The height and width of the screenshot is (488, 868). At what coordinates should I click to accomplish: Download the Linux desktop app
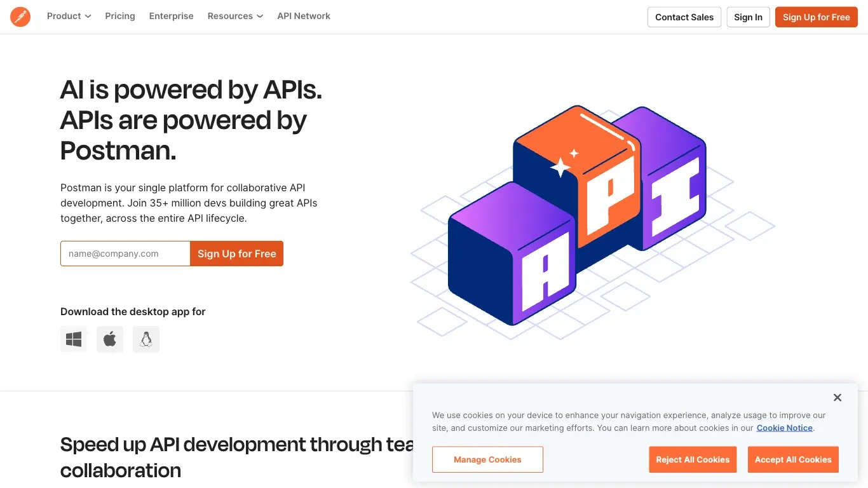coord(146,339)
